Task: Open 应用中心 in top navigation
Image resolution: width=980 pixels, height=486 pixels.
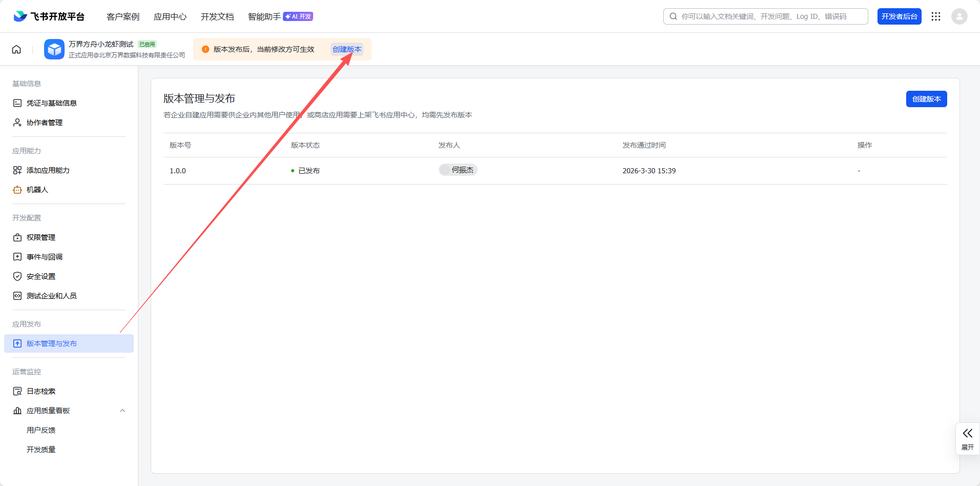Action: click(x=170, y=16)
